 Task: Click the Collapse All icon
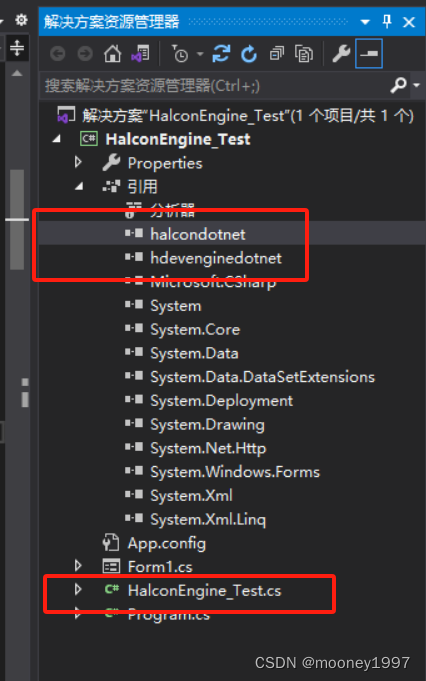[276, 54]
